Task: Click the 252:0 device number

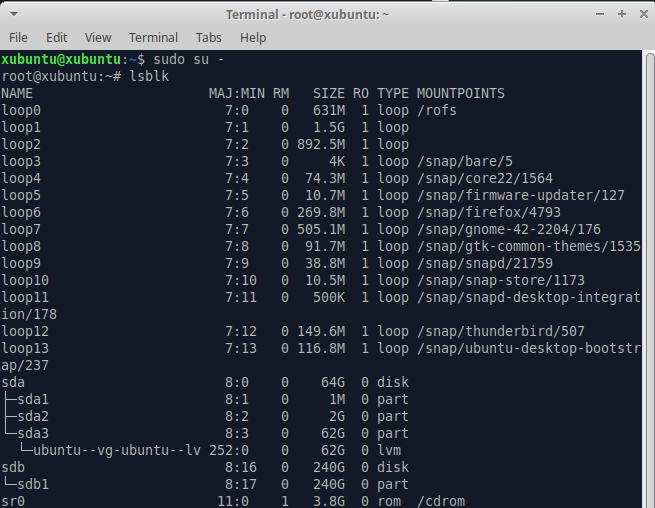Action: pyautogui.click(x=229, y=450)
